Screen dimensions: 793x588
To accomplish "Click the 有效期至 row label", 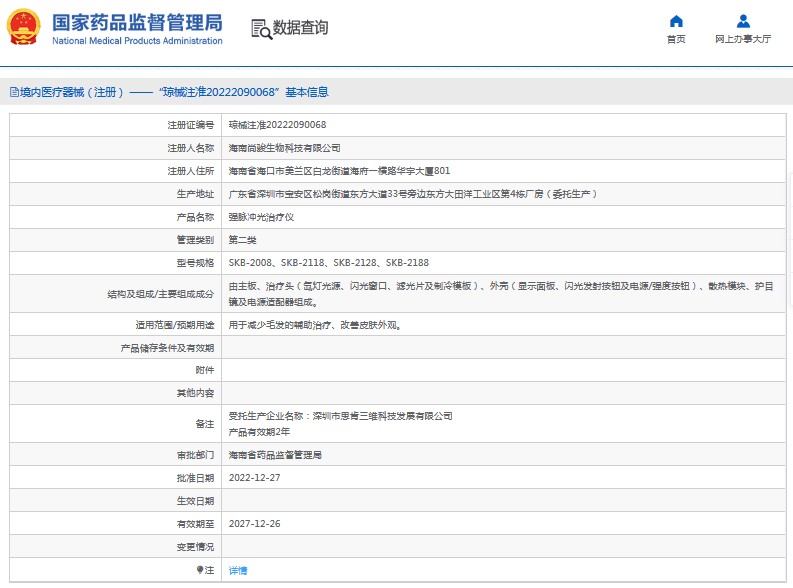I will point(195,524).
